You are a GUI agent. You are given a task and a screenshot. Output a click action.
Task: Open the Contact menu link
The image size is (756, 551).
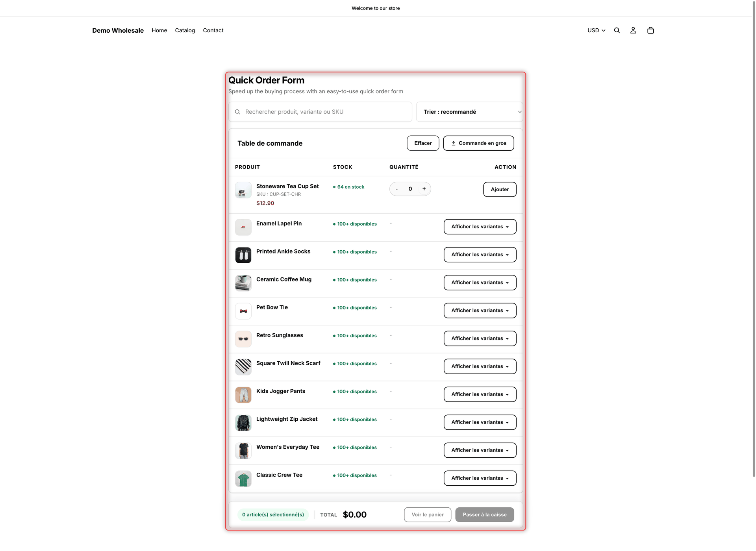(x=213, y=30)
